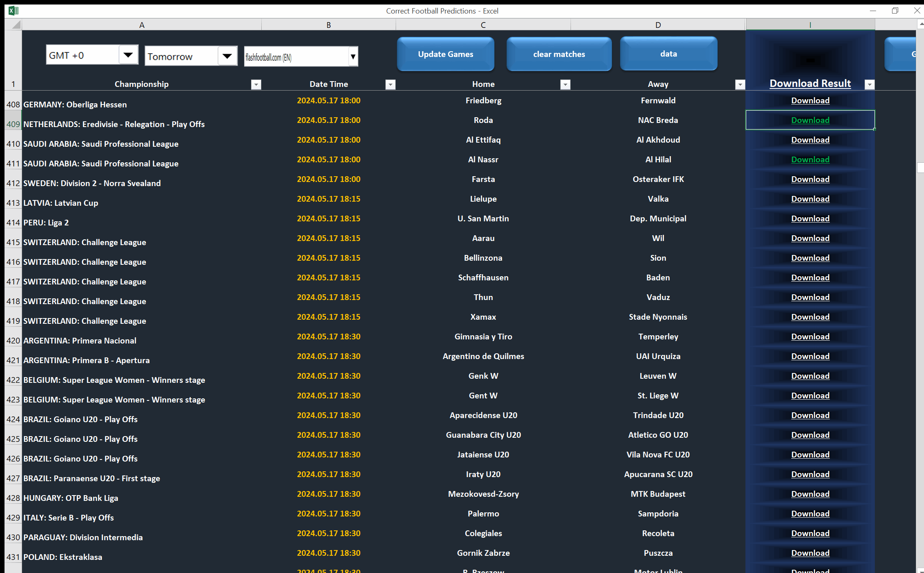Screen dimensions: 924x573
Task: Open the Away column filter
Action: click(739, 84)
